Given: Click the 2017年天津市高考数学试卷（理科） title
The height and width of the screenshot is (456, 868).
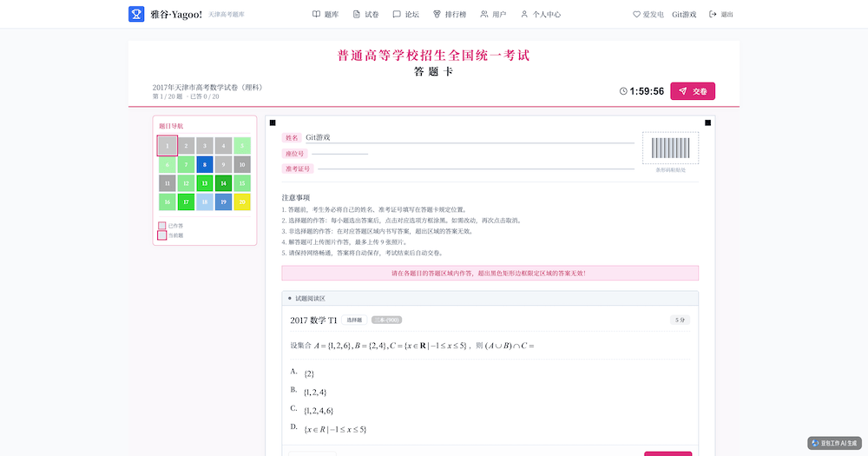Looking at the screenshot, I should coord(208,87).
